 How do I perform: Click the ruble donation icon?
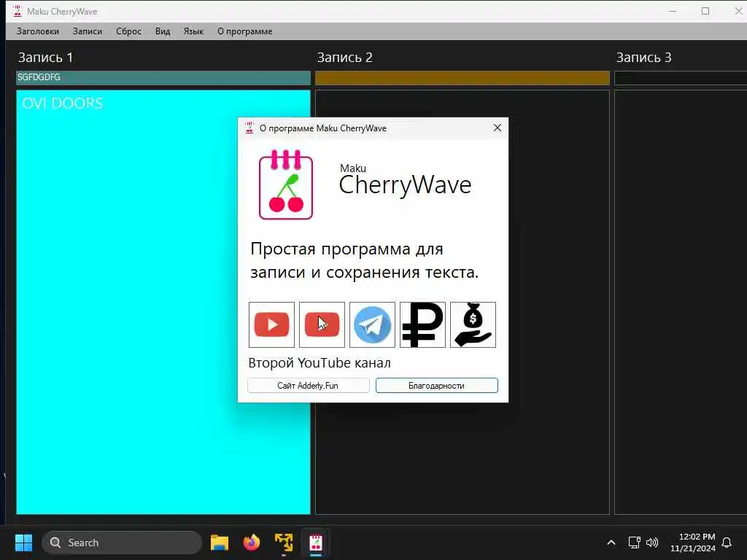click(422, 324)
